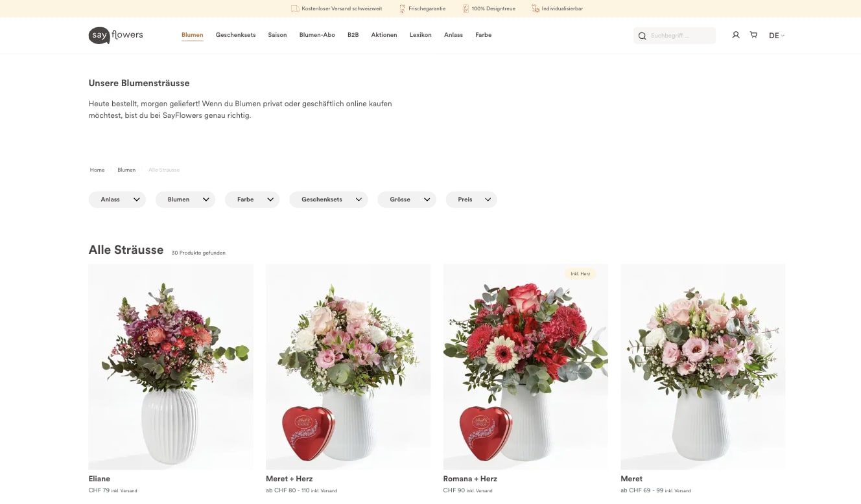
Task: Click the 100% Designtreue icon
Action: tap(466, 8)
